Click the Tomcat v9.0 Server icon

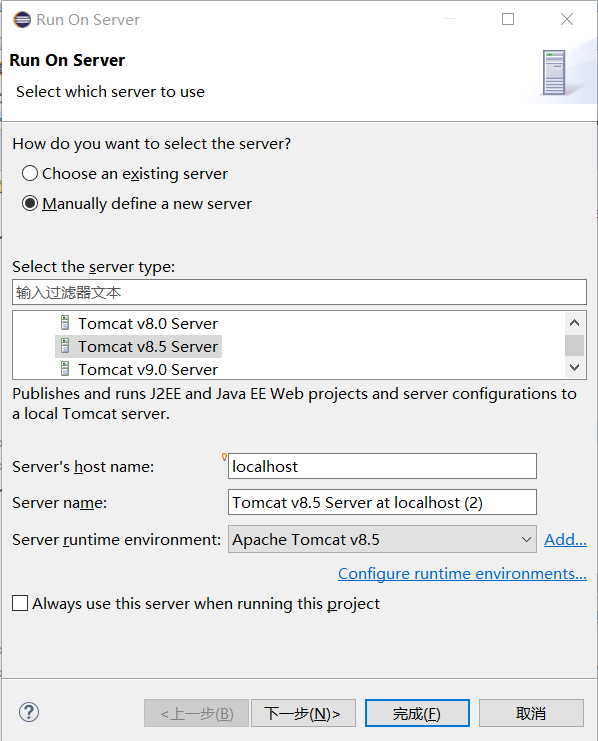coord(65,369)
